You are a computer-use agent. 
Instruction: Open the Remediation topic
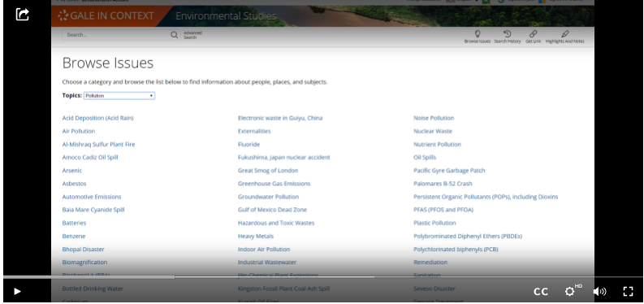click(430, 262)
